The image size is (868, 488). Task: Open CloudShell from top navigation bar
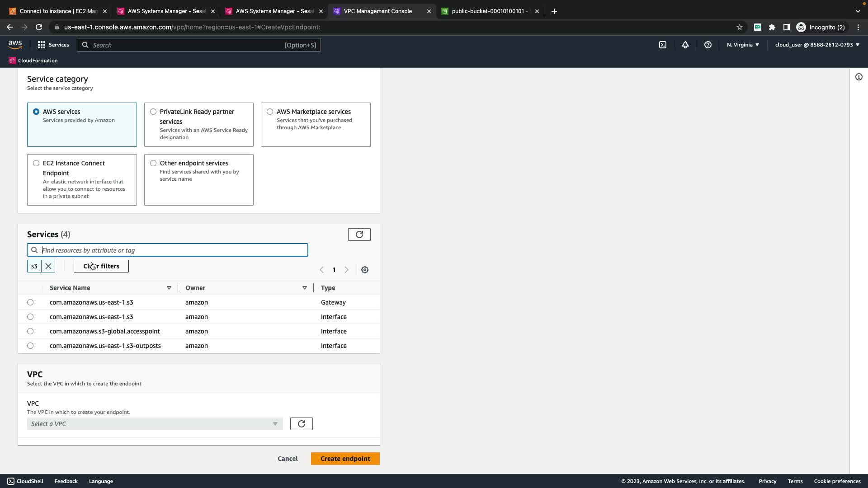point(662,45)
